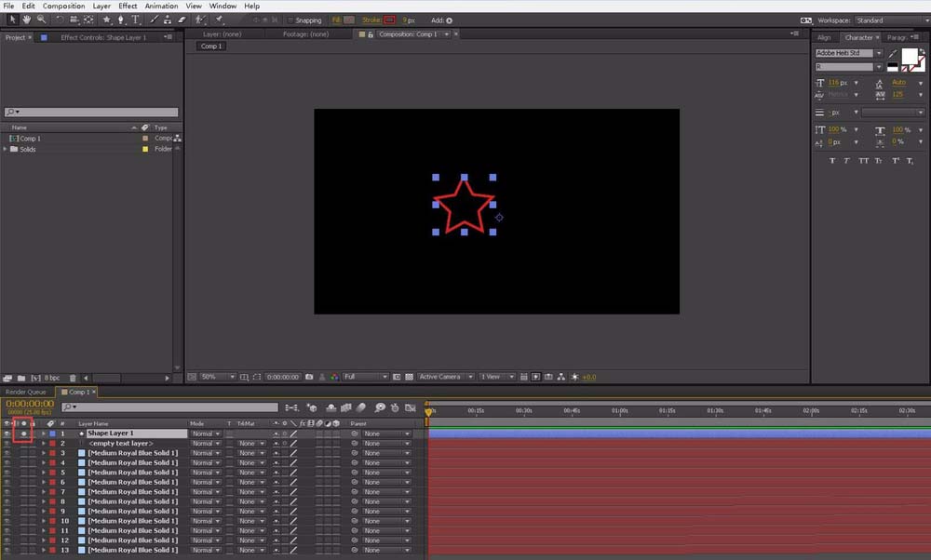
Task: Delete selected project item with trash icon
Action: pyautogui.click(x=73, y=378)
